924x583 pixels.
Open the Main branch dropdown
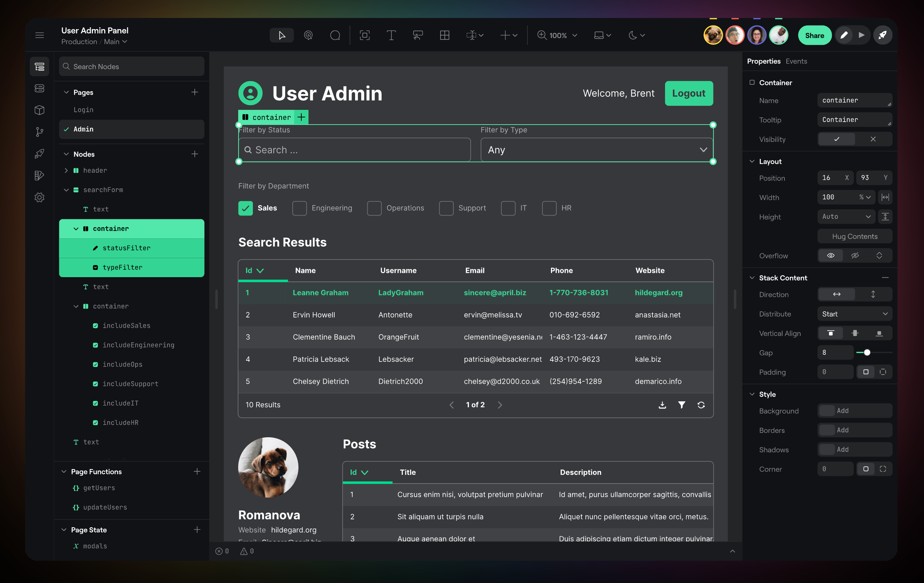(x=115, y=42)
